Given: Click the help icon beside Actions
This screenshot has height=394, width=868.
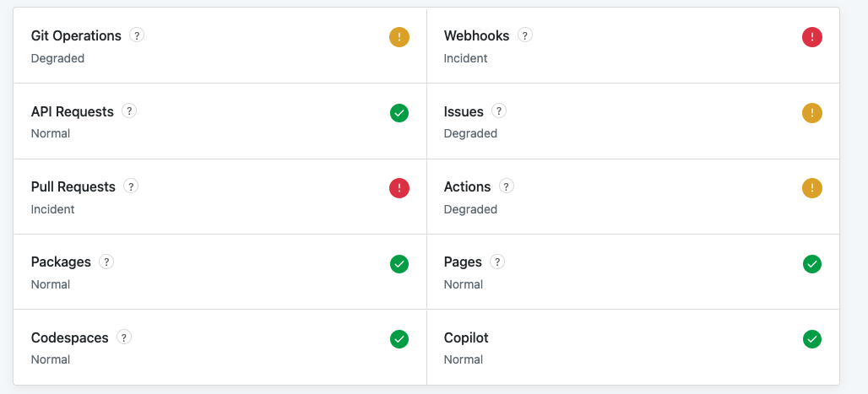Looking at the screenshot, I should [x=506, y=186].
